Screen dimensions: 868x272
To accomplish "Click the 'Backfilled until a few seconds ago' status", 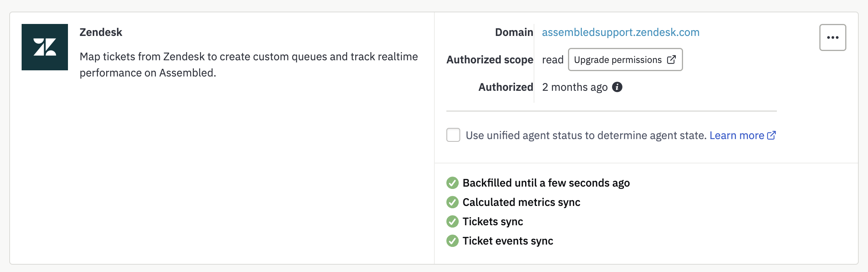I will tap(546, 183).
